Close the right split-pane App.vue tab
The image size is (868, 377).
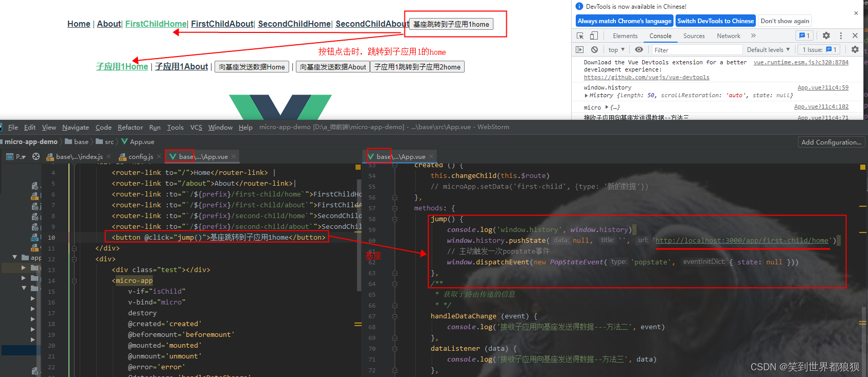click(x=431, y=157)
